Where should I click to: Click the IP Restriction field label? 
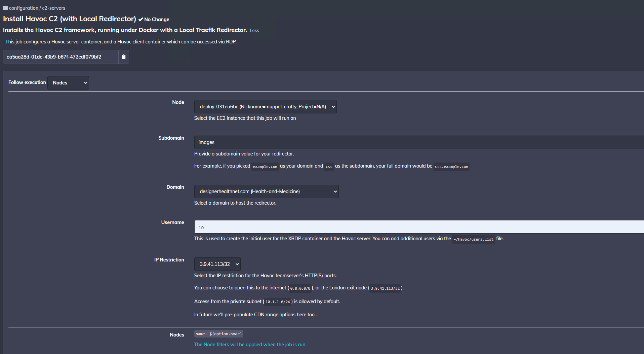[x=169, y=260]
